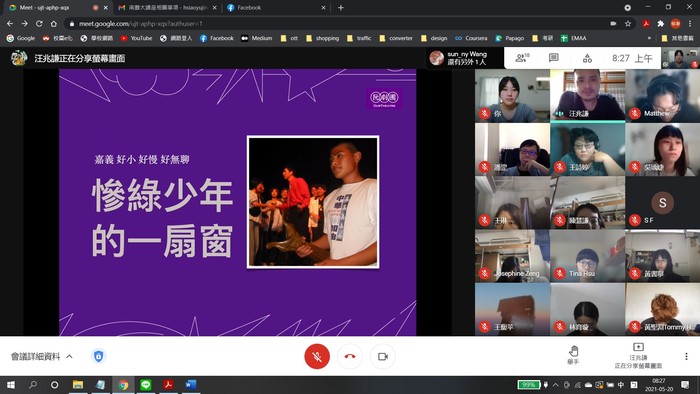Raise hand with the 舉手 button

click(x=574, y=355)
